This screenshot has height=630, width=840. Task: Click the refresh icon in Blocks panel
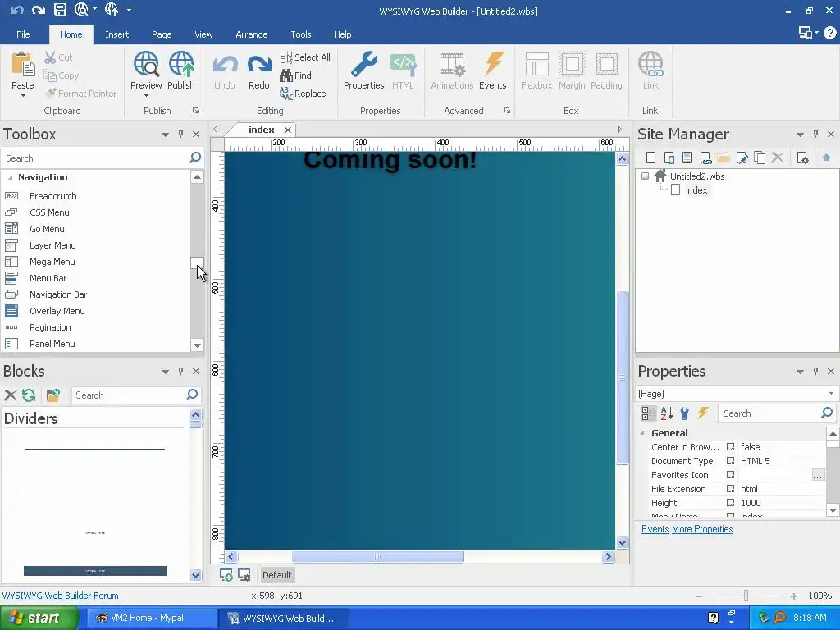point(29,395)
